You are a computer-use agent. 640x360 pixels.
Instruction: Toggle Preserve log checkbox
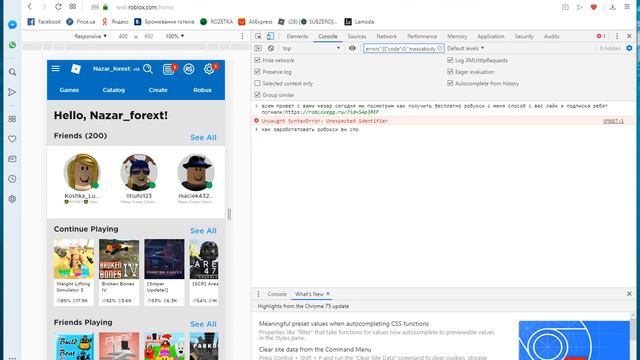click(257, 72)
